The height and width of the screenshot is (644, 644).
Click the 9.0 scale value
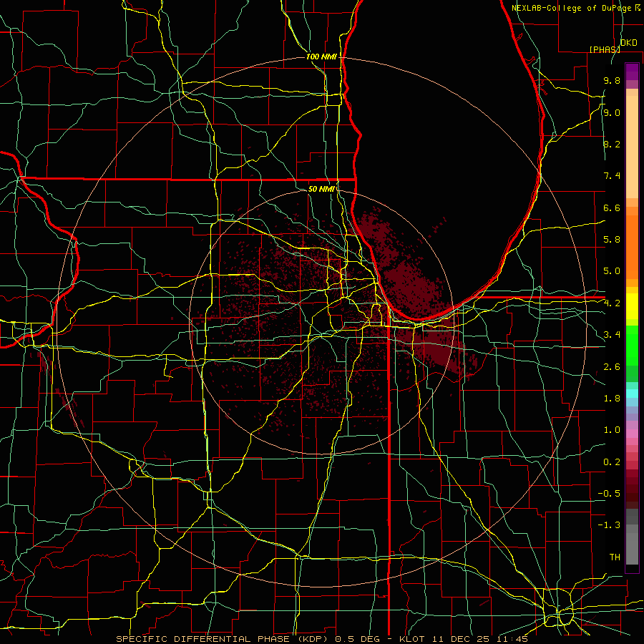coord(612,112)
